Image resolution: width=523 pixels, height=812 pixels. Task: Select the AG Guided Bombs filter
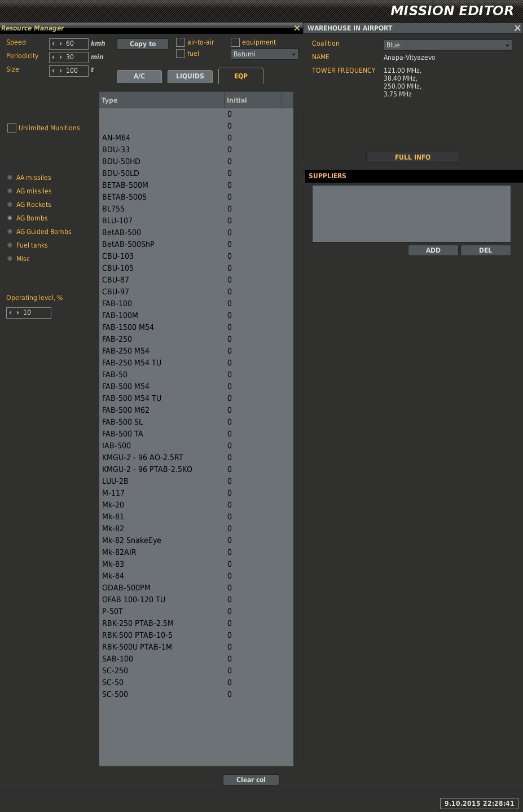point(10,232)
